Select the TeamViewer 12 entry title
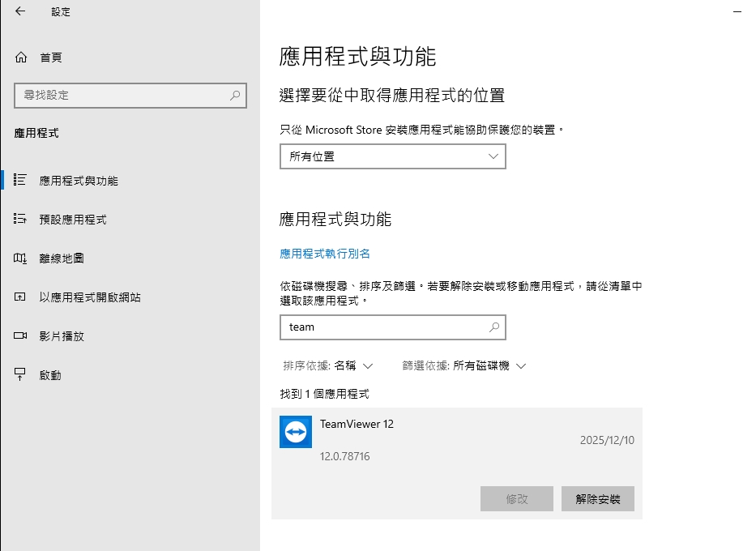 tap(357, 424)
